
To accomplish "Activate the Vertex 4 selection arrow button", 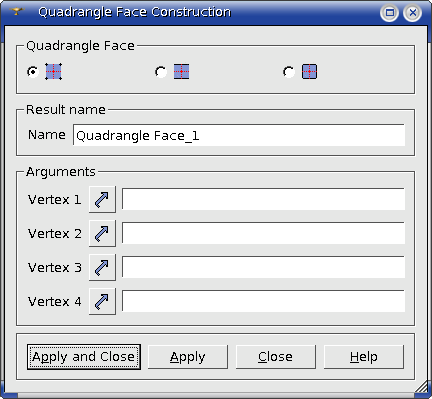I will click(102, 301).
